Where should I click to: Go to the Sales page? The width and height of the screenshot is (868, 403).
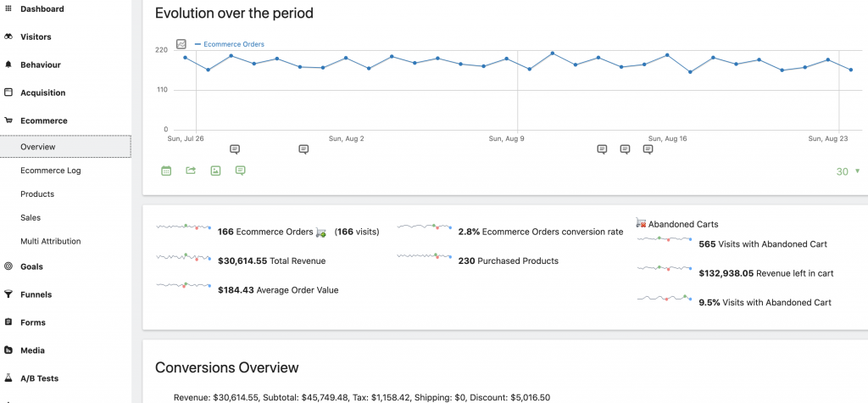31,217
